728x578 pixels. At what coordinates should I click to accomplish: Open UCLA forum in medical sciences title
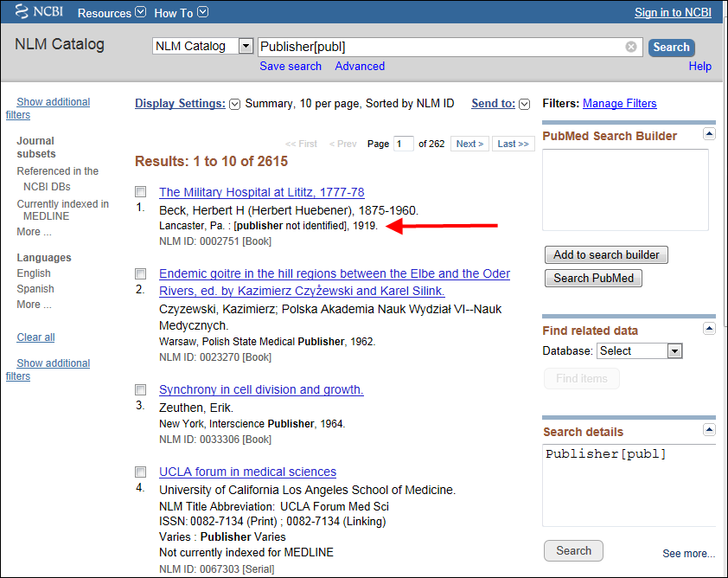247,472
